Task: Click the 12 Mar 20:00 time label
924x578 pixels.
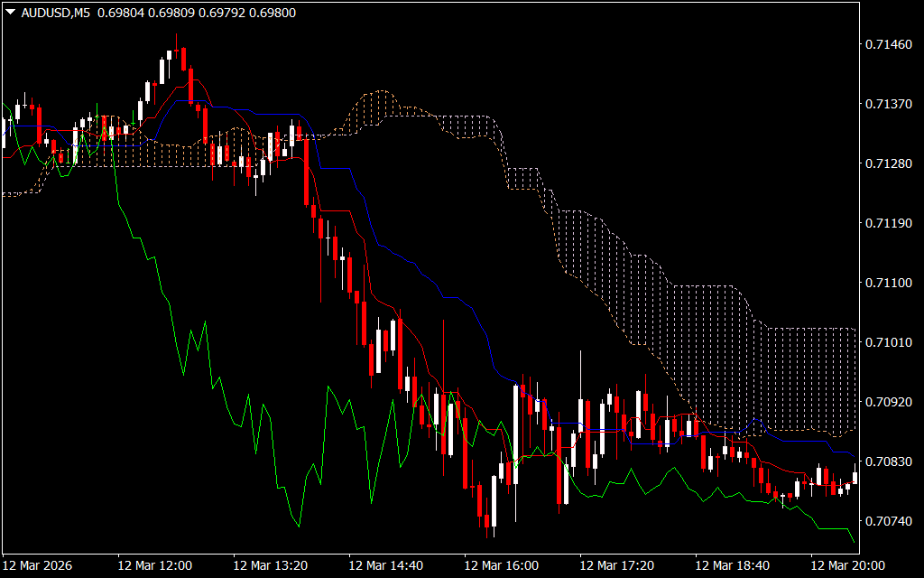Action: point(847,565)
